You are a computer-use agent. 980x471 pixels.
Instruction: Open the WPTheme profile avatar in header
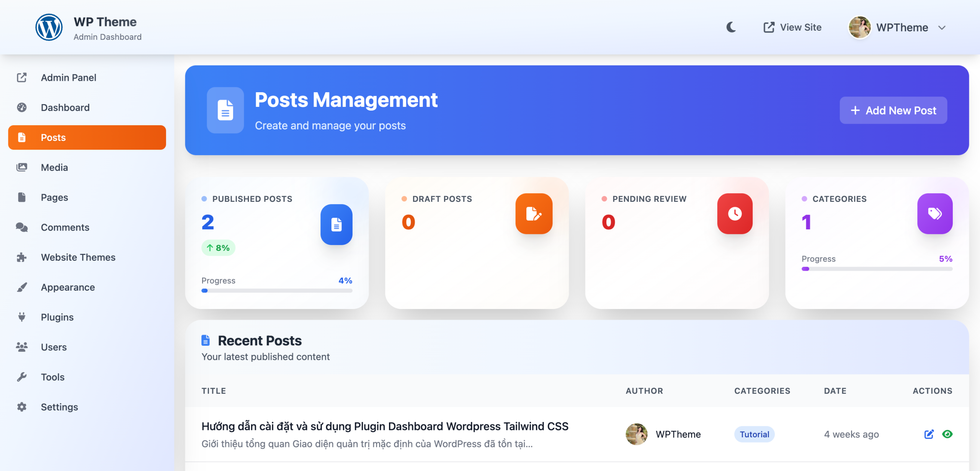859,27
